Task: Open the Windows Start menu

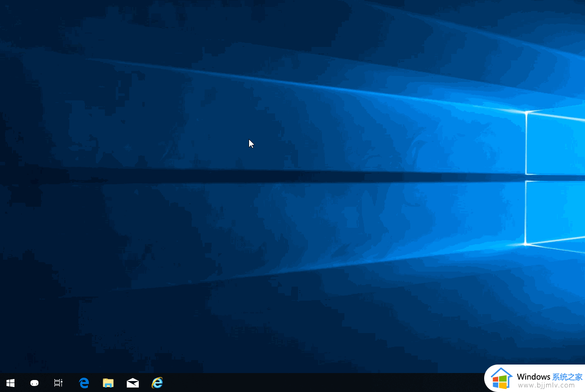Action: tap(10, 383)
